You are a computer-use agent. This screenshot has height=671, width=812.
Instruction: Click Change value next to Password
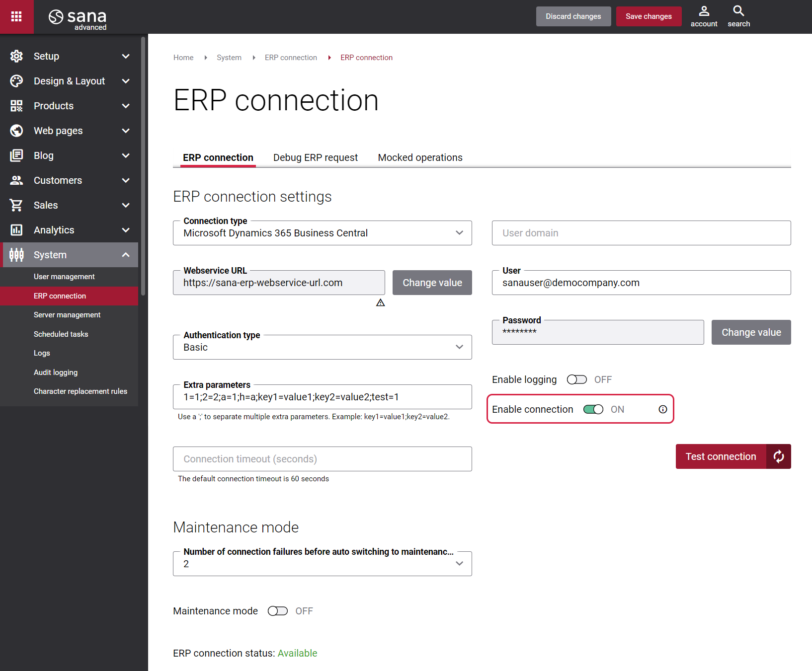[x=751, y=332]
